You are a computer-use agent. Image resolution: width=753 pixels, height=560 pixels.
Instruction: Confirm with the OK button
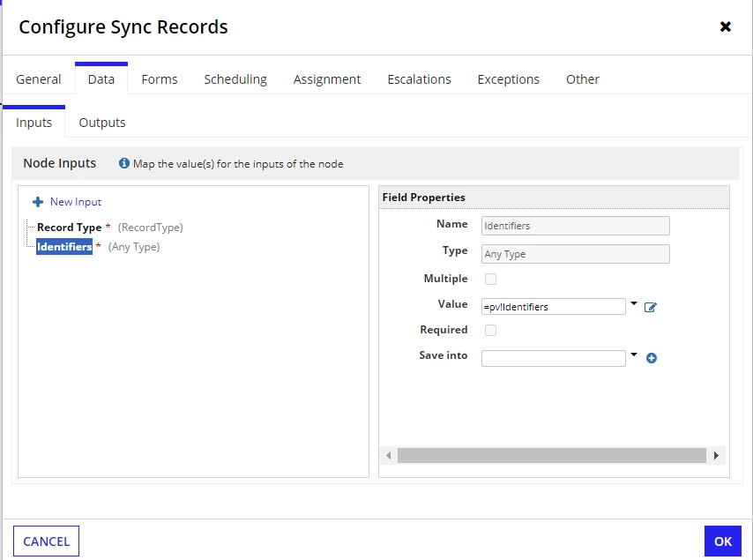(x=723, y=541)
